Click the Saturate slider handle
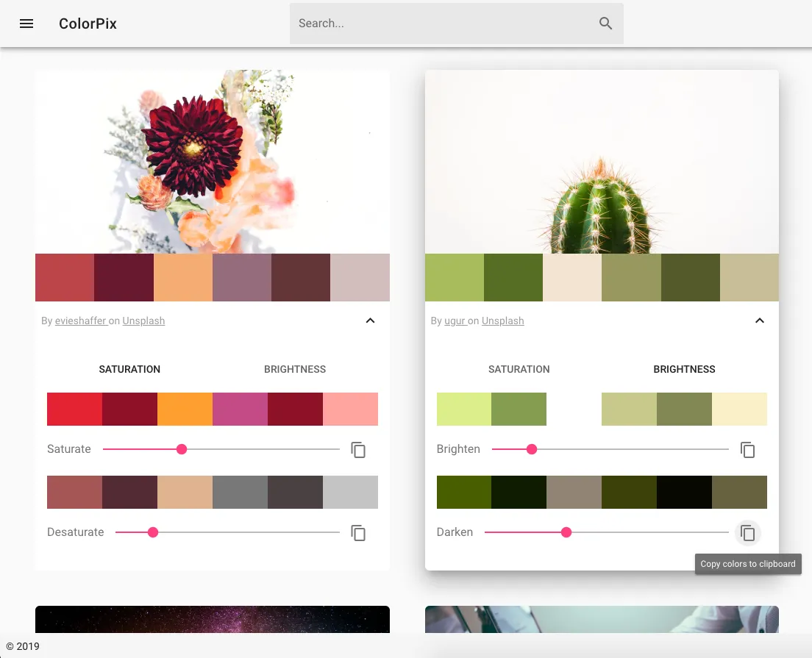812x658 pixels. (x=182, y=449)
